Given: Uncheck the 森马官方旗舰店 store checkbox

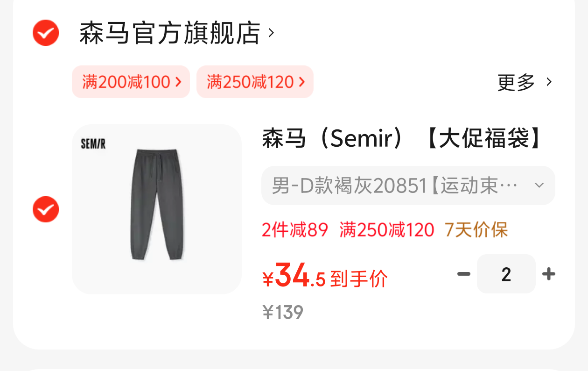Looking at the screenshot, I should [x=46, y=33].
